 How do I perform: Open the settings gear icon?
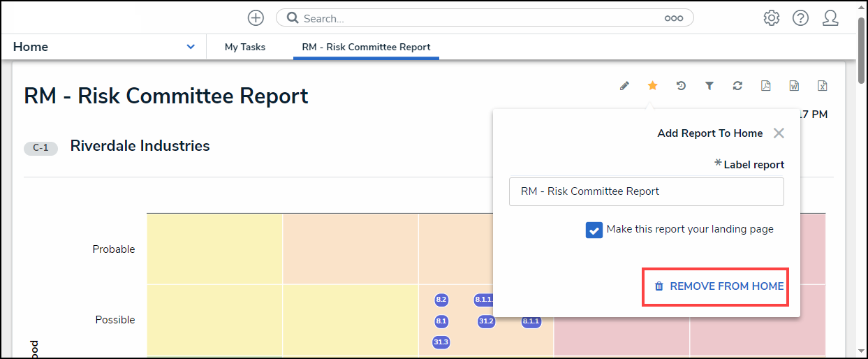771,18
